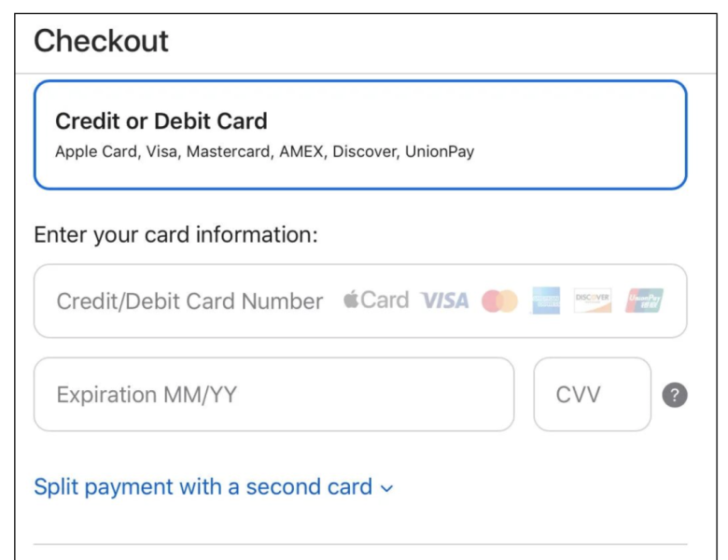Open CVV help question mark icon

(675, 395)
